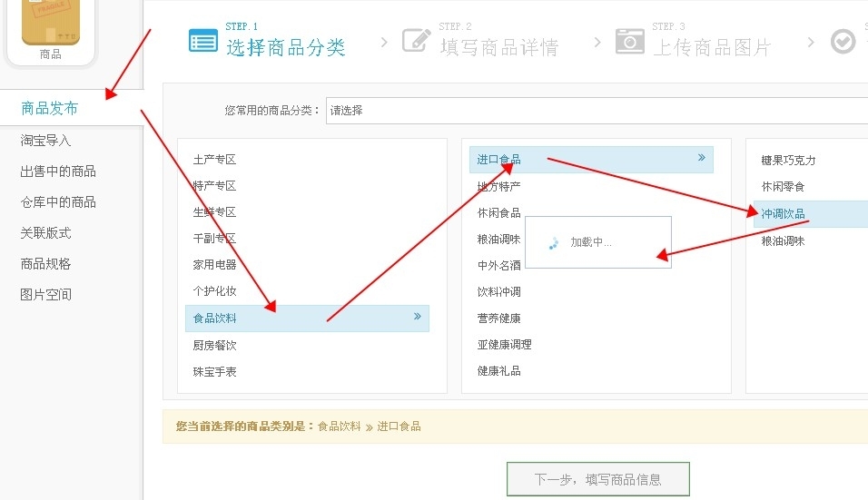
Task: Open the 您常用的商品分类 dropdown
Action: coord(597,111)
